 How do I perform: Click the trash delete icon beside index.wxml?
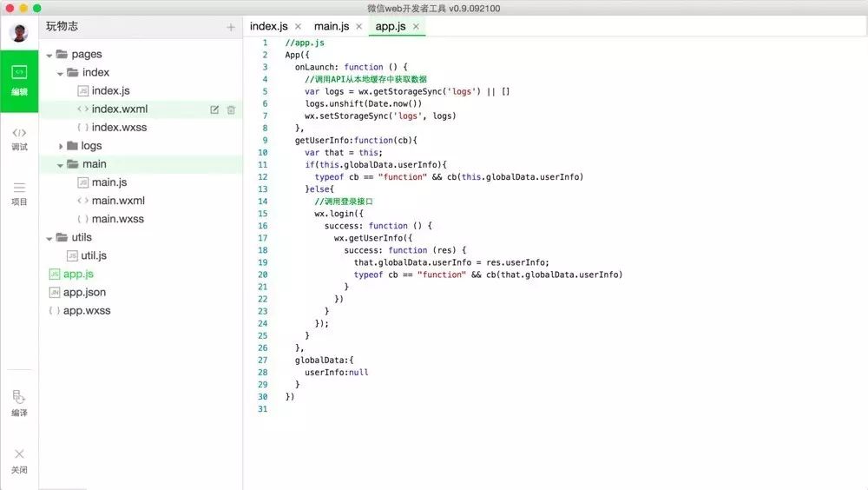tap(231, 109)
